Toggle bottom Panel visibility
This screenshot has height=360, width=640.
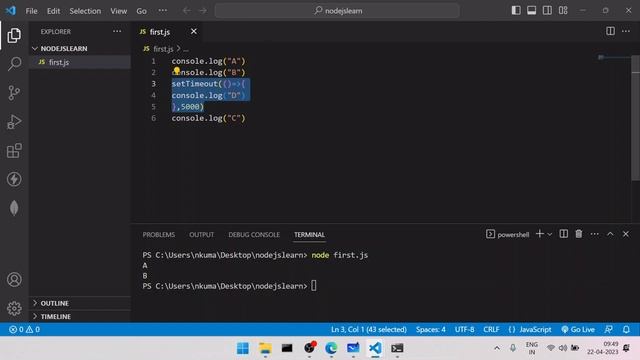pos(531,11)
